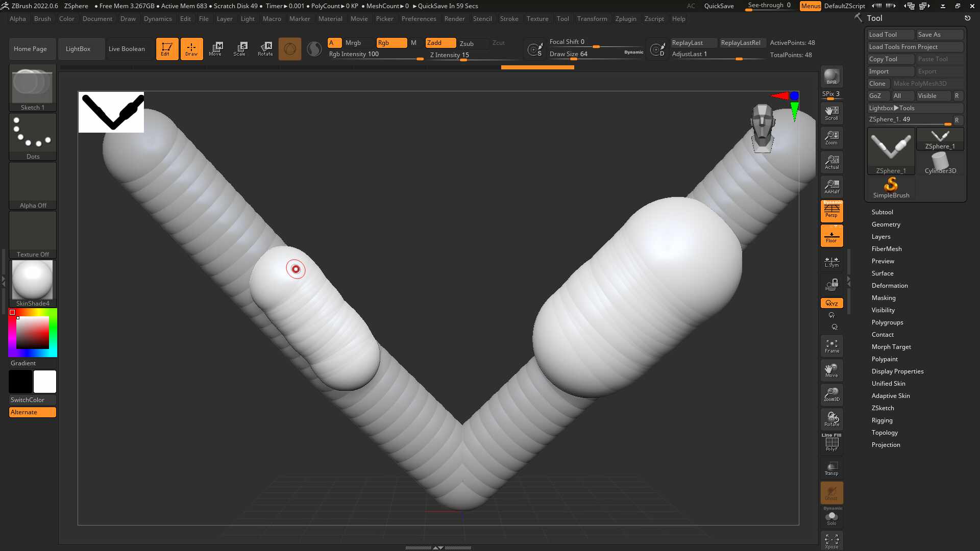The image size is (980, 551).
Task: Click the white secondary color swatch
Action: point(45,382)
